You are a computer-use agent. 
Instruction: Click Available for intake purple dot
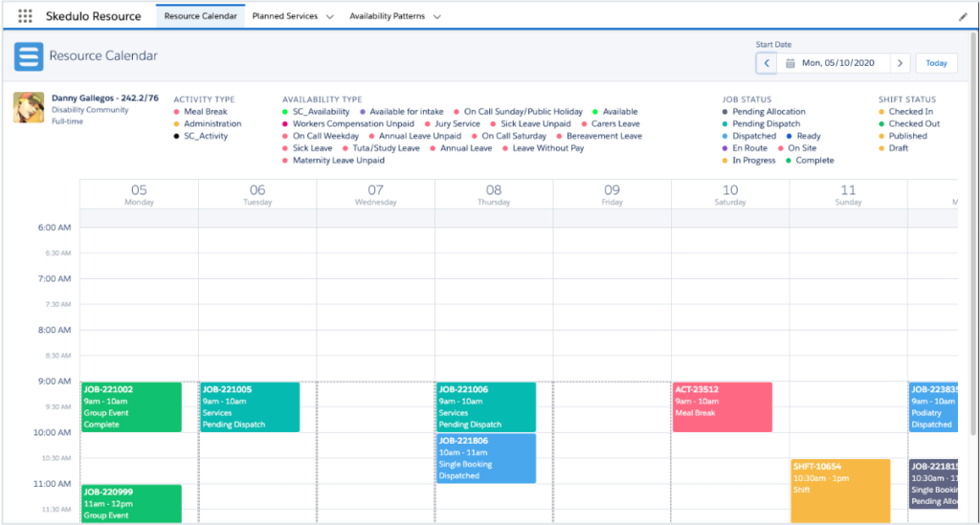pyautogui.click(x=363, y=112)
